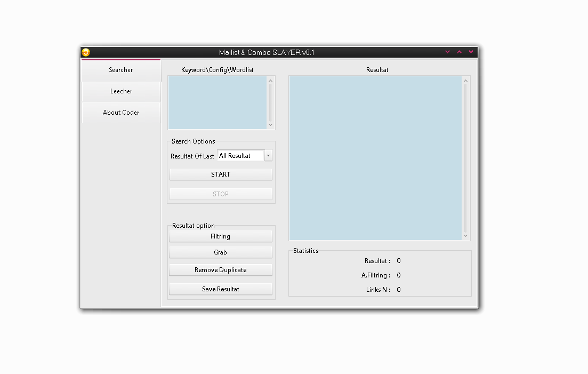This screenshot has width=588, height=374.
Task: Click the pink up-chevron in title bar
Action: (x=459, y=52)
